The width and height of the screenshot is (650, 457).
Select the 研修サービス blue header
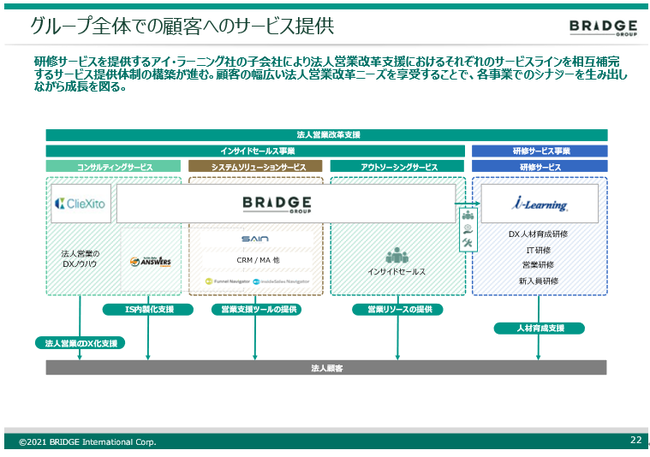pyautogui.click(x=540, y=167)
